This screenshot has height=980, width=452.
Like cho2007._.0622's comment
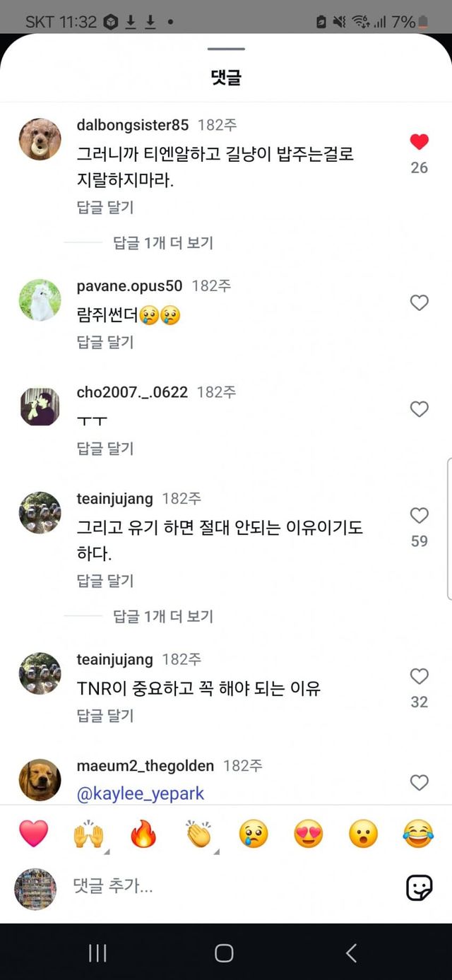point(420,409)
